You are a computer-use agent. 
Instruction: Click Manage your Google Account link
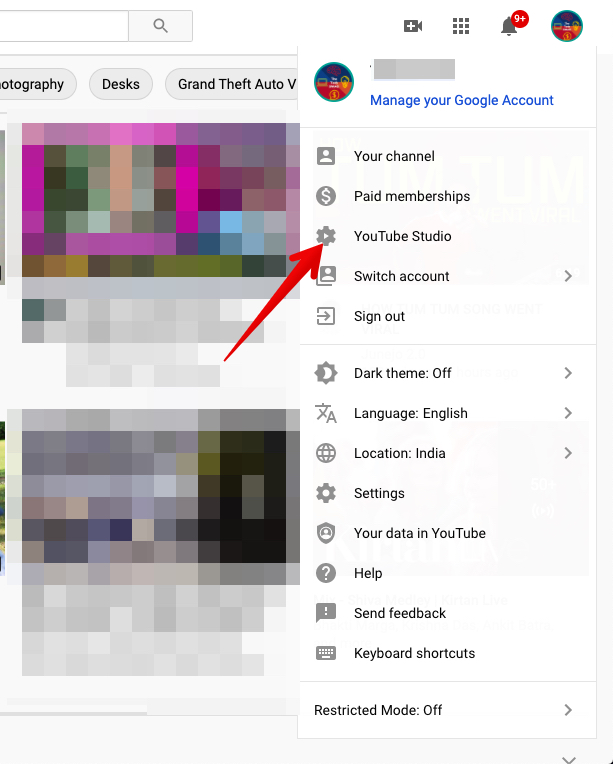(461, 100)
